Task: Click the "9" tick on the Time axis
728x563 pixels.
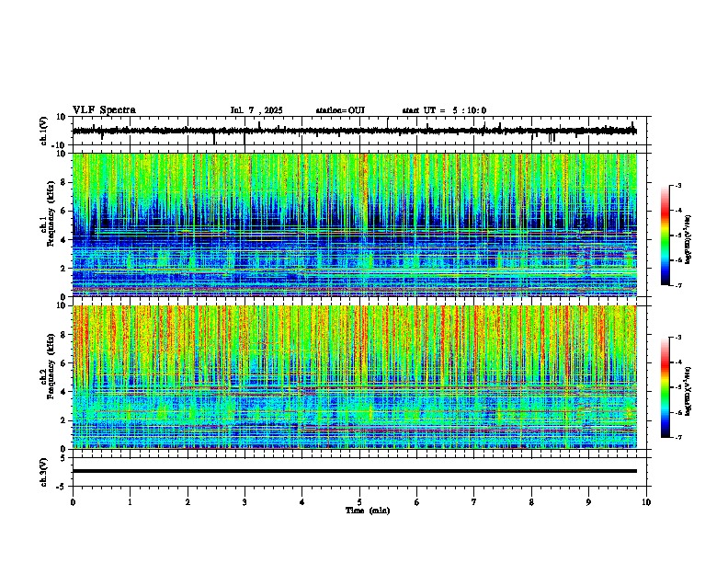Action: 588,502
